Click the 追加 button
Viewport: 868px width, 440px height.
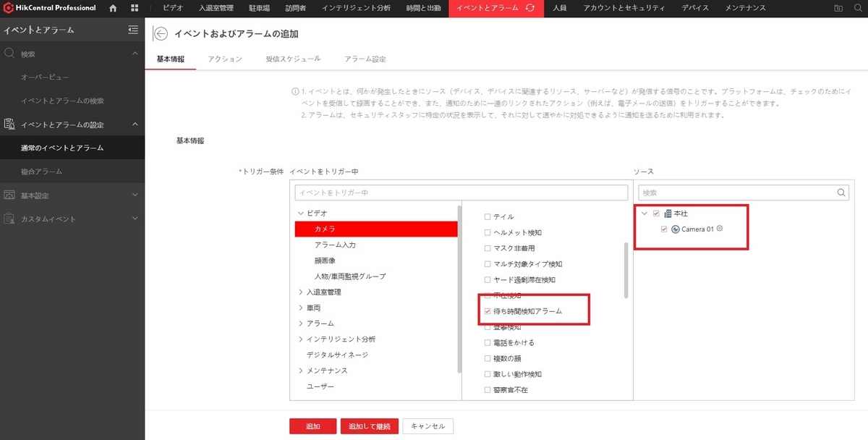312,426
